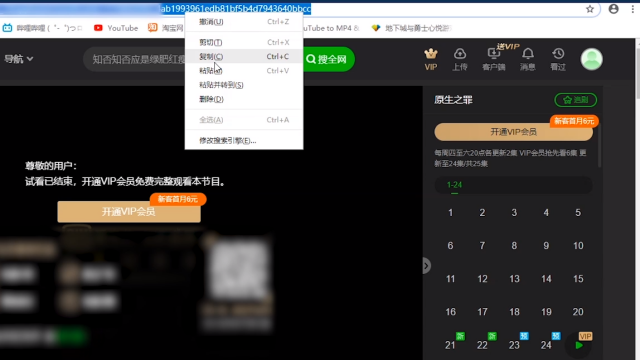
Task: Select episode 24 preview
Action: pyautogui.click(x=546, y=345)
